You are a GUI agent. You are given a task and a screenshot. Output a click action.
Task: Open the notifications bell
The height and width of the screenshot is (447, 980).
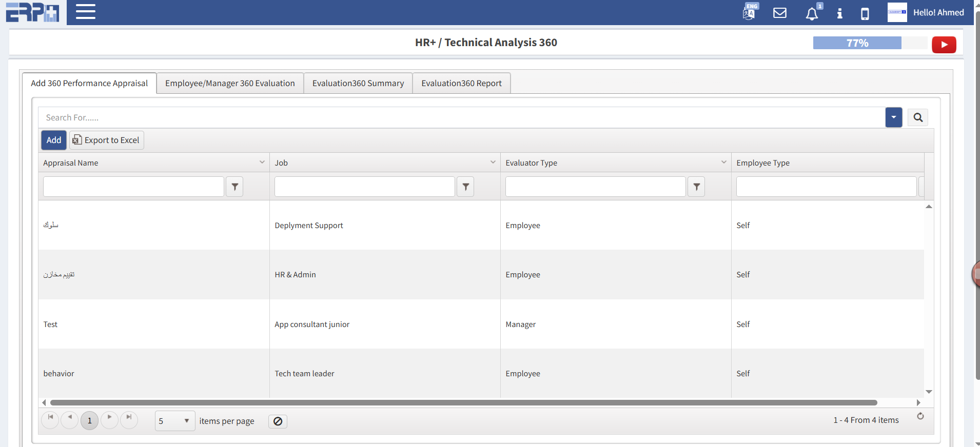[812, 13]
